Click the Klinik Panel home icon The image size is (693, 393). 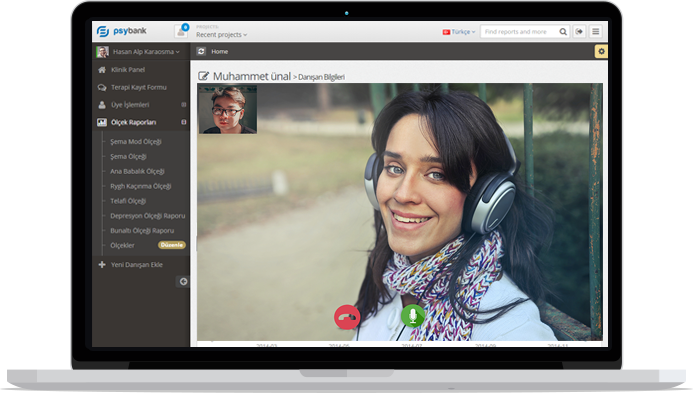point(102,70)
